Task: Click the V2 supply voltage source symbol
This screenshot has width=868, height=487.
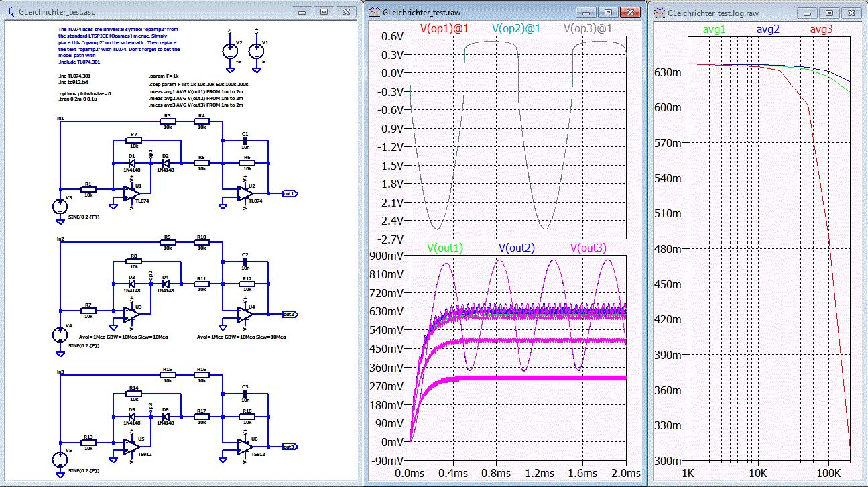Action: (x=231, y=52)
